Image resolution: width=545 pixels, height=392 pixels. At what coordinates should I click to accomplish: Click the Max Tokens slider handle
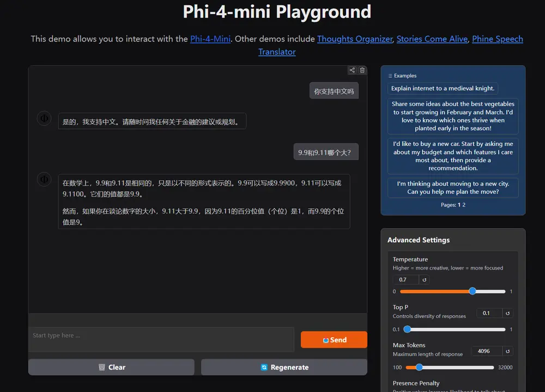(x=419, y=367)
